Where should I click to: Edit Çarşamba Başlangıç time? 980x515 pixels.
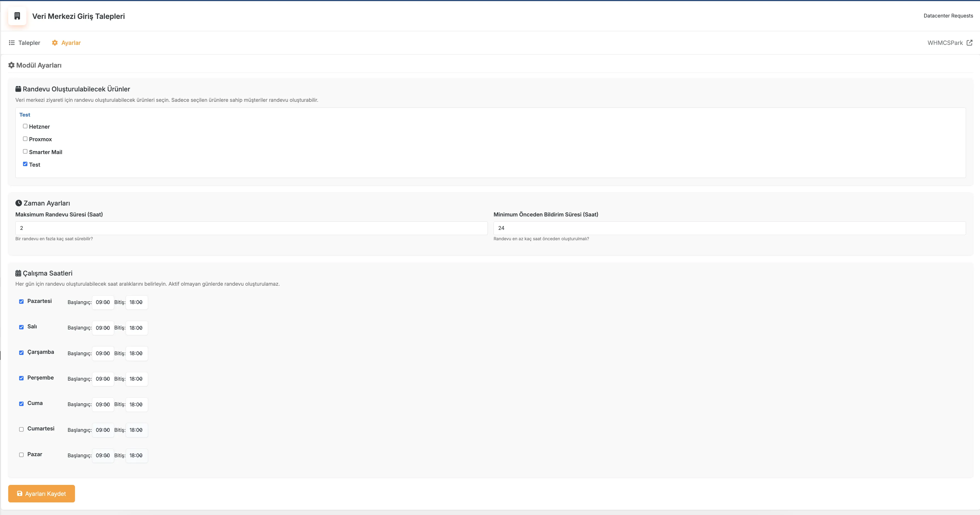point(103,353)
